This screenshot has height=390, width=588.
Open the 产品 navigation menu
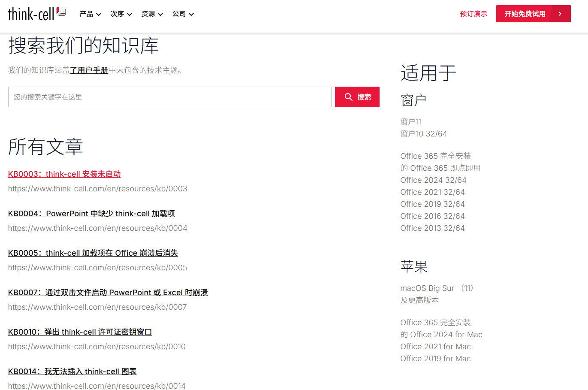pos(90,14)
